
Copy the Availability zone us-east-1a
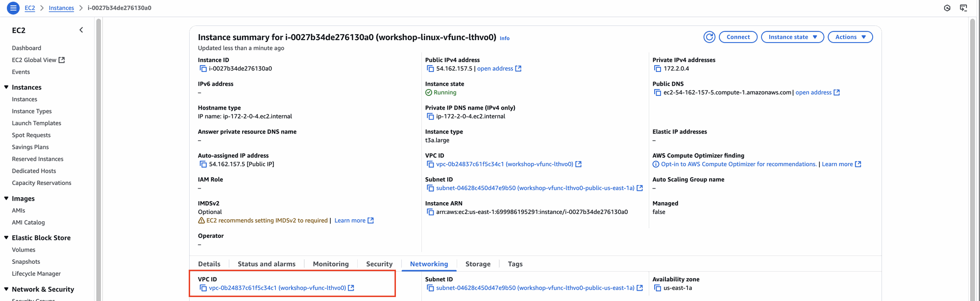[658, 288]
